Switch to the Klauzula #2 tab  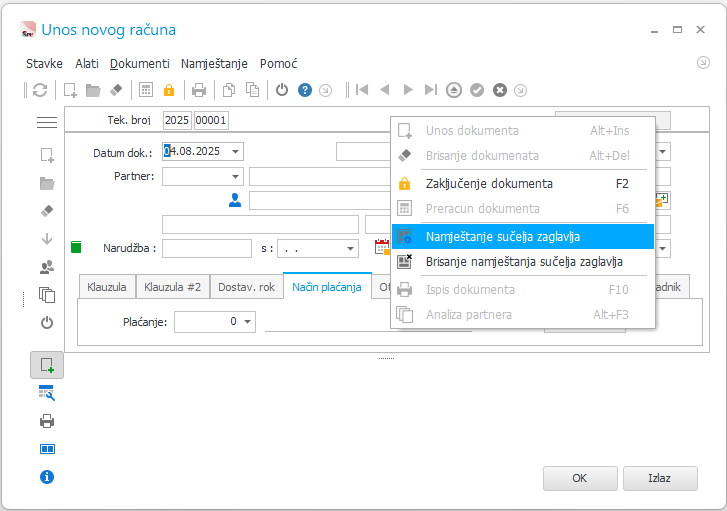click(172, 287)
